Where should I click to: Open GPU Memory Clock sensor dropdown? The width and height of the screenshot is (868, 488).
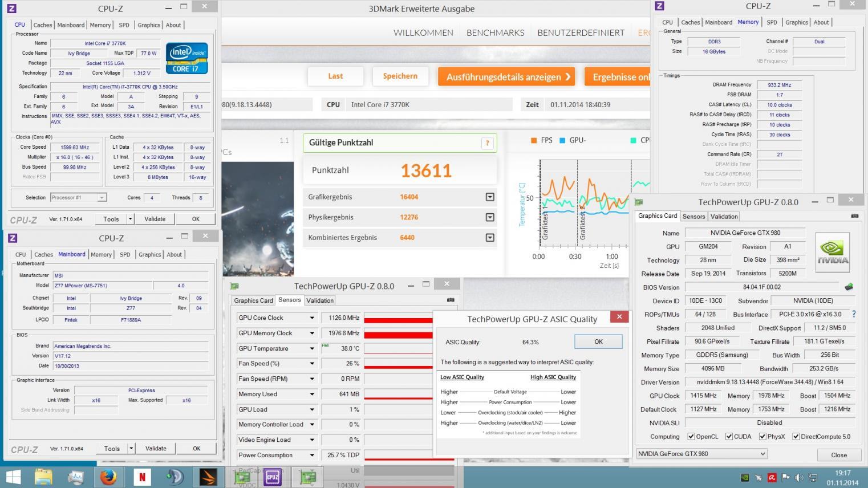pyautogui.click(x=312, y=334)
